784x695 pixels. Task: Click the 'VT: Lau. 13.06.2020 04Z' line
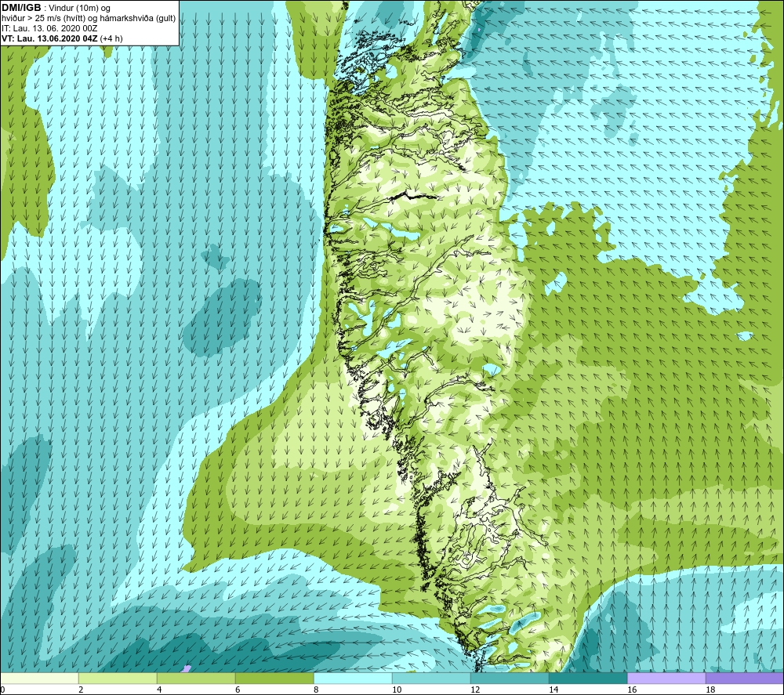(49, 38)
